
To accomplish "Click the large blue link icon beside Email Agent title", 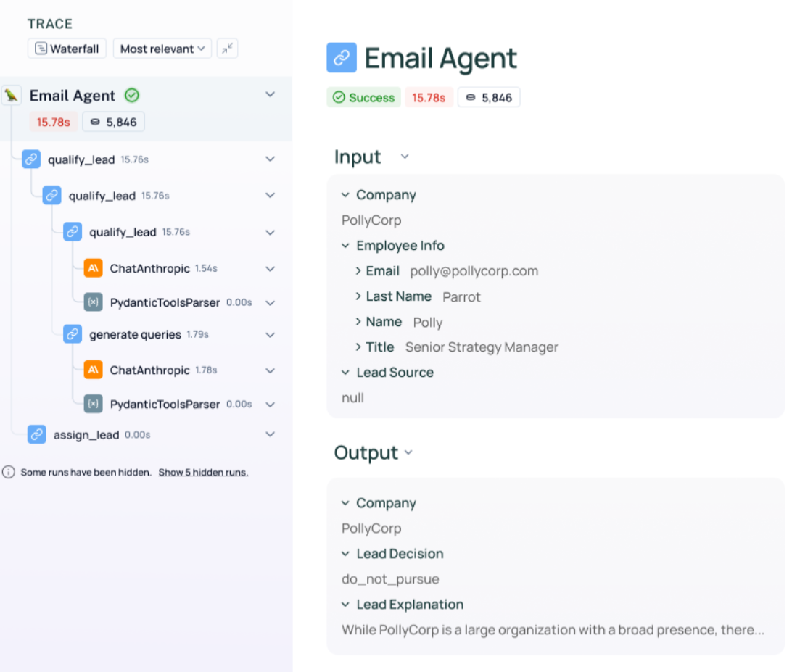I will pos(342,58).
